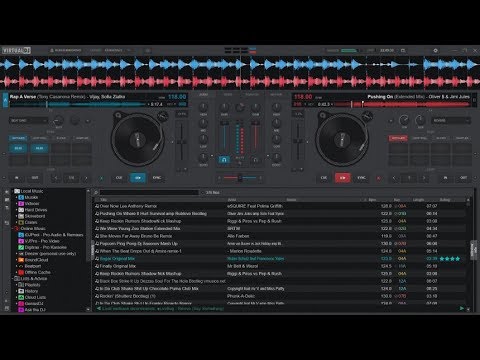
Task: Select DJPool Pro Audio & Remixes
Action: tap(51, 235)
